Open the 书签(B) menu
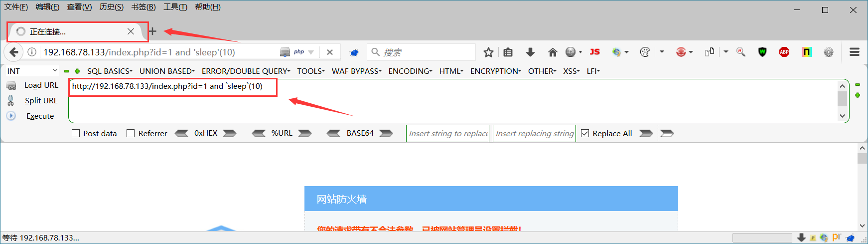 144,7
